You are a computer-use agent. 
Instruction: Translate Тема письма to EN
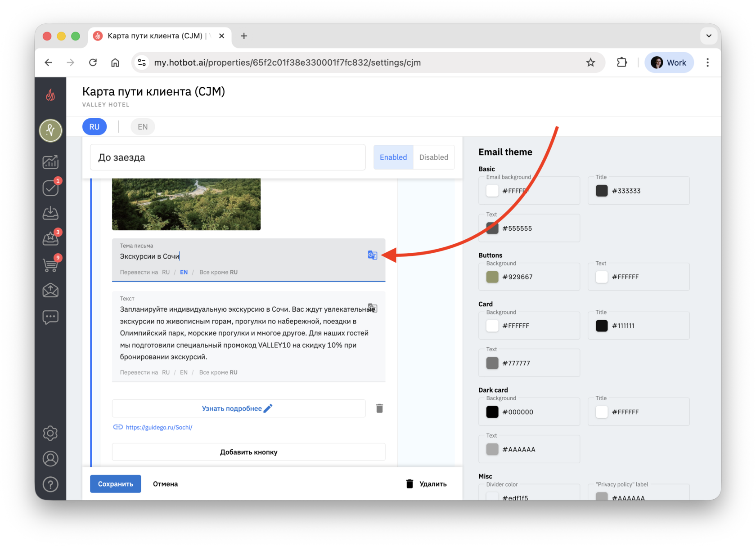[184, 272]
